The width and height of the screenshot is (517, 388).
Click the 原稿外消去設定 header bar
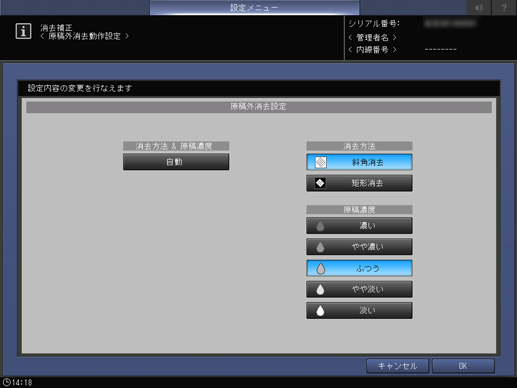[259, 107]
